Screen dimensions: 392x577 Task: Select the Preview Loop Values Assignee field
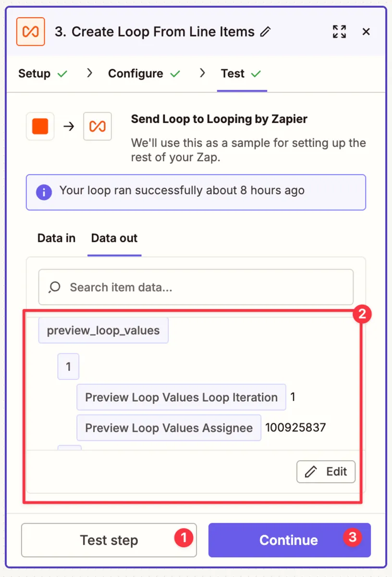pyautogui.click(x=169, y=428)
